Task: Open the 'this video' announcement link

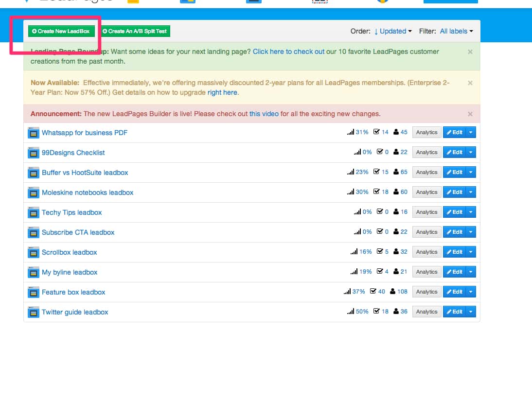Action: tap(264, 114)
